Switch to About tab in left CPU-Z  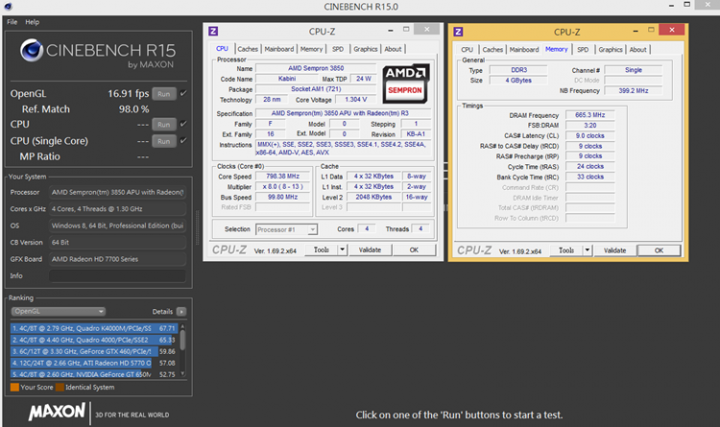click(x=393, y=49)
